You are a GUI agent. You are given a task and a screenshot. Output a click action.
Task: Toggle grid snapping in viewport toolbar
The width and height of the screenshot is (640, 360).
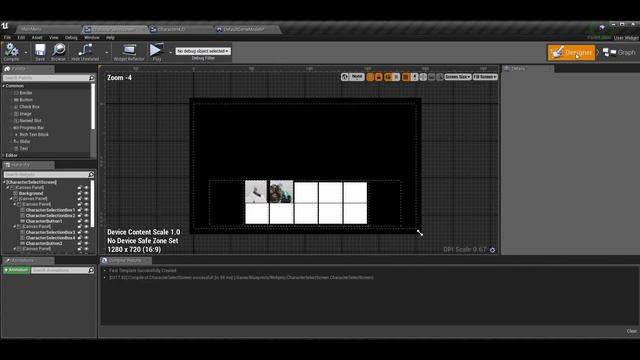406,77
